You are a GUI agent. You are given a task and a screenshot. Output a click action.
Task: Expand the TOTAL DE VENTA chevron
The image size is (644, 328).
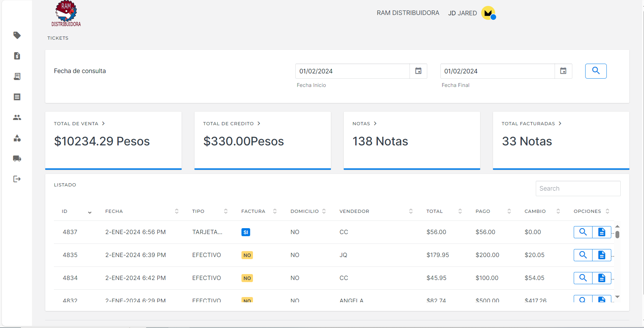[103, 123]
